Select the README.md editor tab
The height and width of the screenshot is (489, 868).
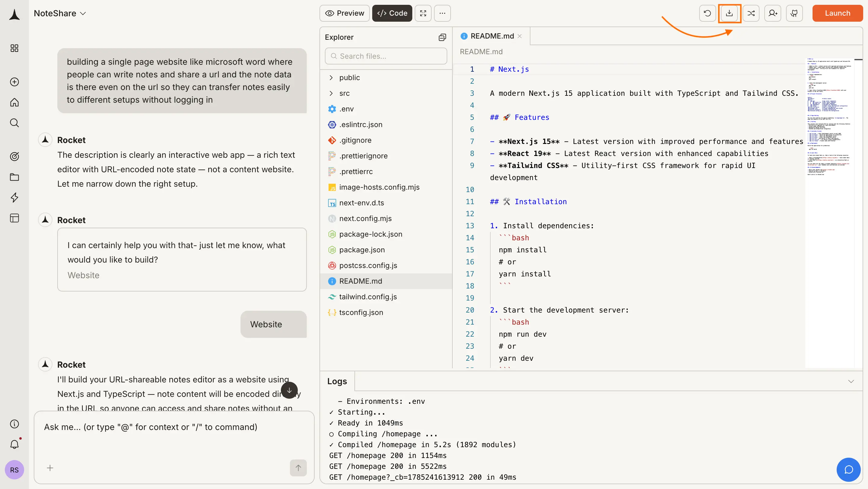point(491,36)
